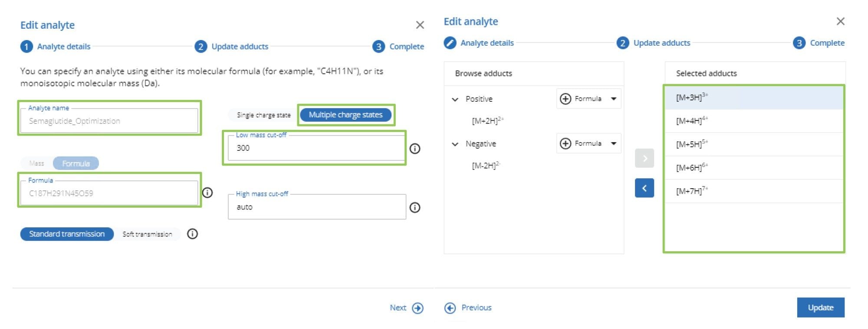
Task: Click the plus Formula icon for Positive adducts
Action: pyautogui.click(x=565, y=99)
